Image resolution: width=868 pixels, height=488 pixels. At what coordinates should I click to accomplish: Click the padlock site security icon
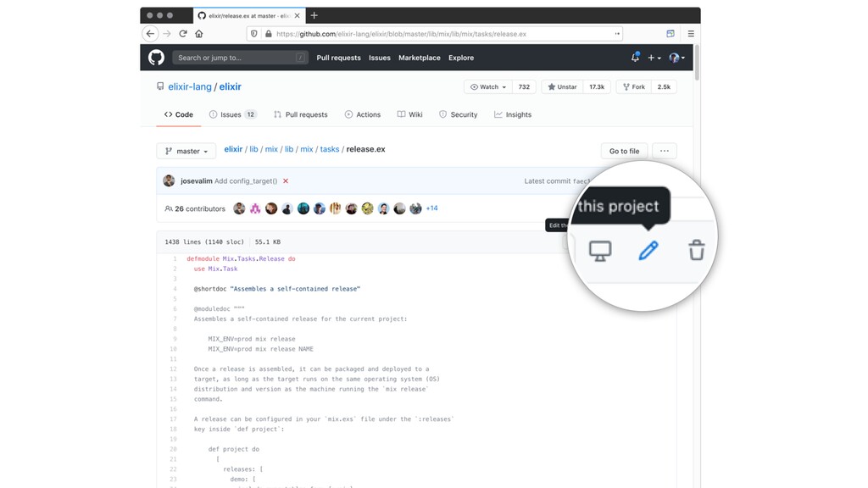(269, 34)
